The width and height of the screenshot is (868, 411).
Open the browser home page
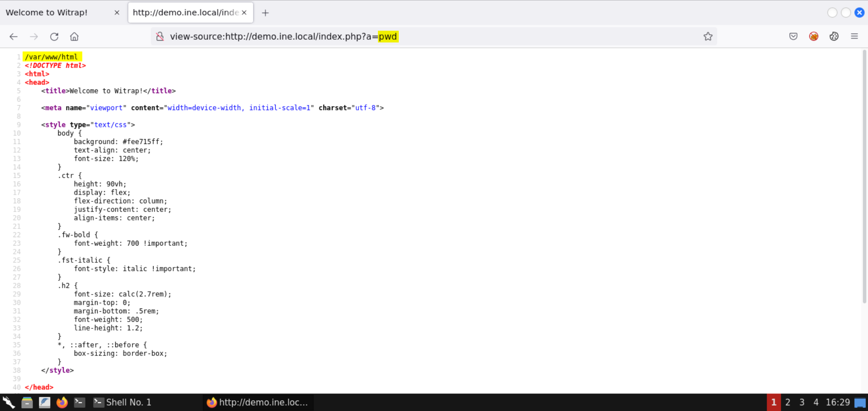74,37
